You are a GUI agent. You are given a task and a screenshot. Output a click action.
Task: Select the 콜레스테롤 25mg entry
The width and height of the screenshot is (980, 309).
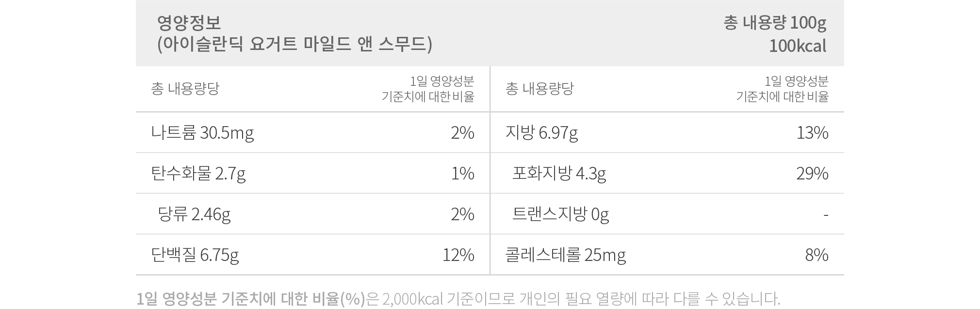(565, 255)
